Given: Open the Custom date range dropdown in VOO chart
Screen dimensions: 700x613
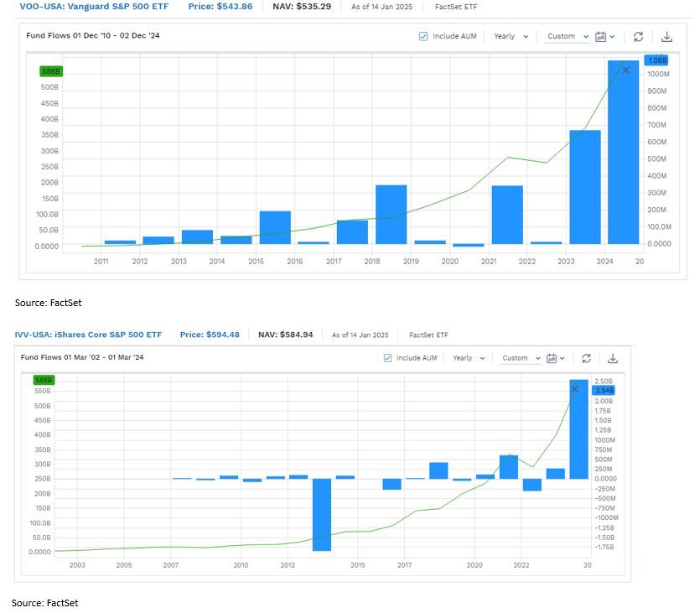Looking at the screenshot, I should pos(568,37).
